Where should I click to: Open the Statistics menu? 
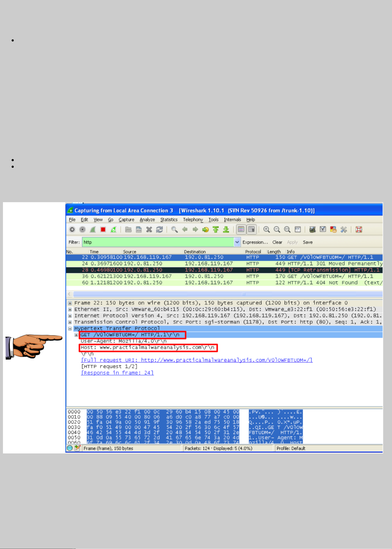pyautogui.click(x=169, y=219)
